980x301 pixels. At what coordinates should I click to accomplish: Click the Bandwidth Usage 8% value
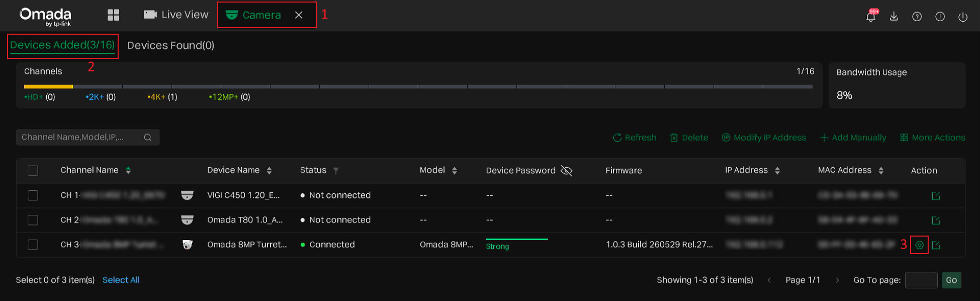coord(844,95)
